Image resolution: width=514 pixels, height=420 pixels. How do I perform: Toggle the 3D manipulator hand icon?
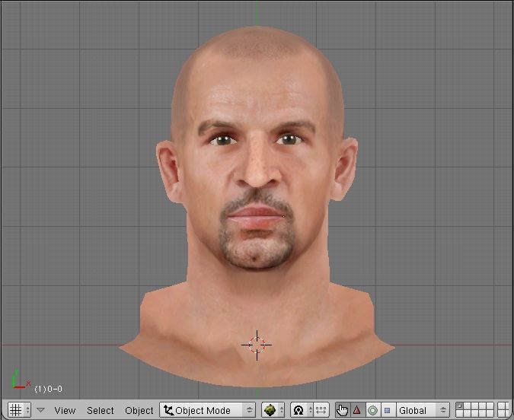coord(342,410)
